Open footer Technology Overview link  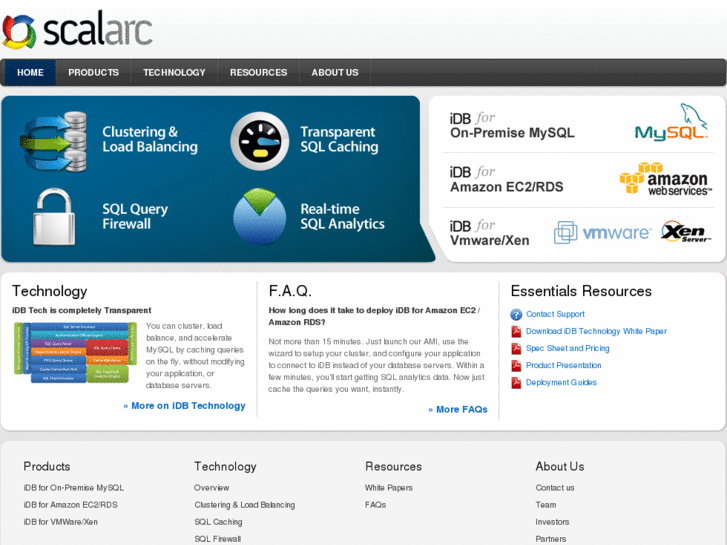click(211, 488)
